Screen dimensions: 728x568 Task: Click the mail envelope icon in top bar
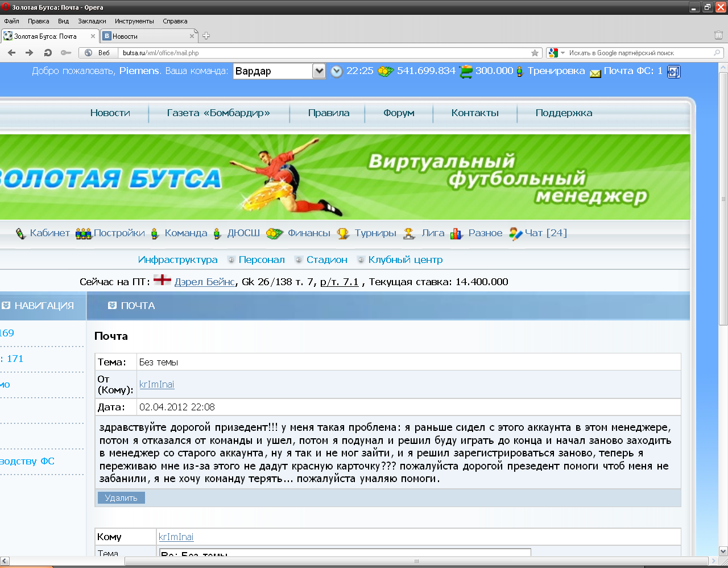pyautogui.click(x=595, y=72)
